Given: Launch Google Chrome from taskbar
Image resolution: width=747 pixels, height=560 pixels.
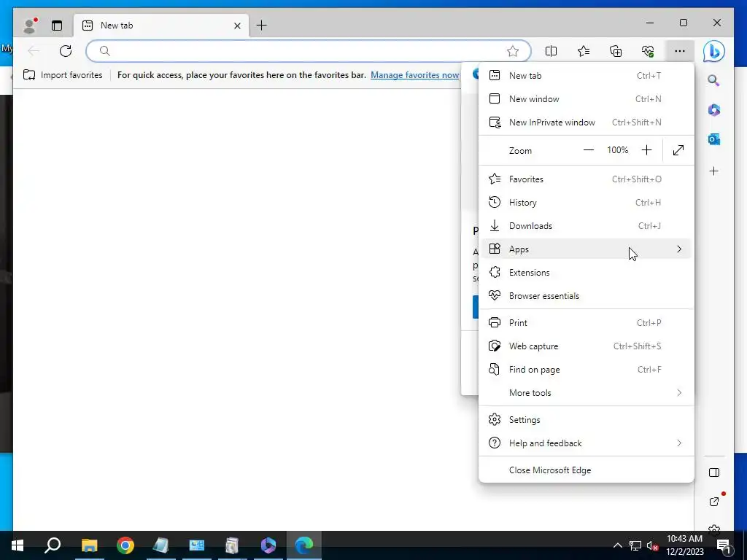Looking at the screenshot, I should click(x=125, y=545).
